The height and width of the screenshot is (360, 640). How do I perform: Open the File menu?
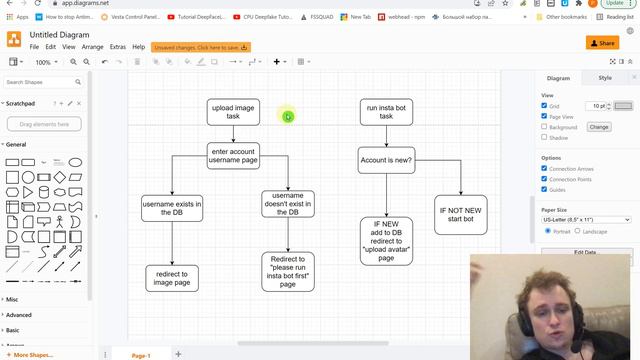point(34,47)
